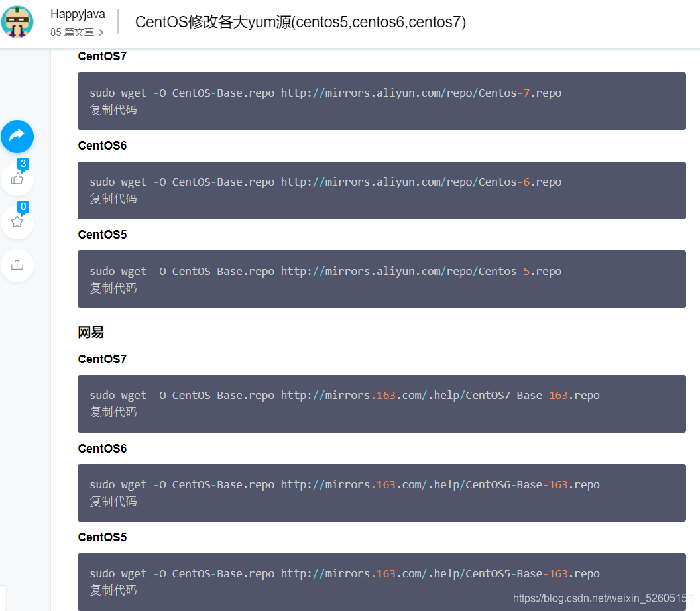Click the CentOS6 heading under 网易
700x611 pixels.
(102, 449)
